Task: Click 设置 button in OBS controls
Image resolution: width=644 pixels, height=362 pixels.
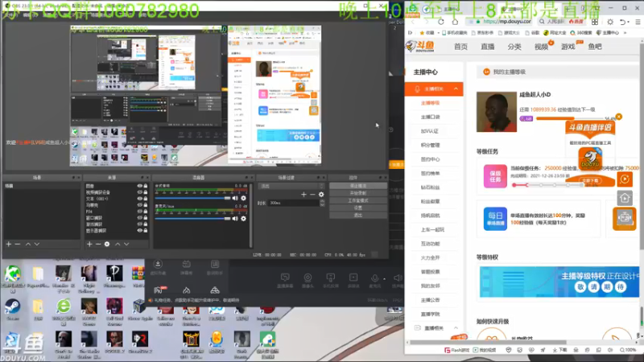Action: click(x=357, y=208)
